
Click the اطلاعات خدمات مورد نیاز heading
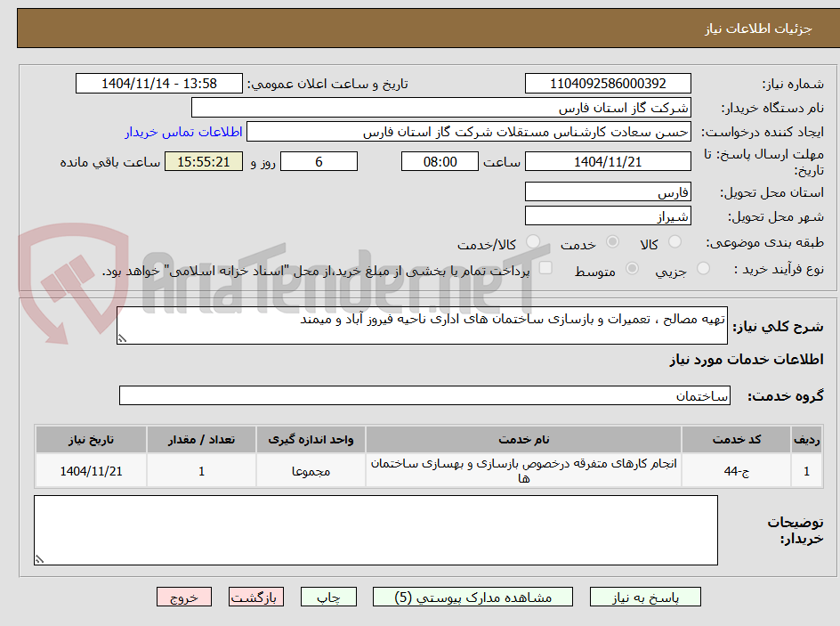[x=747, y=359]
